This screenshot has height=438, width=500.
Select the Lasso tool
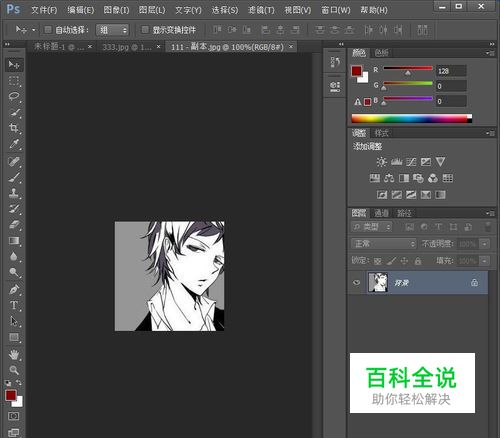tap(14, 97)
